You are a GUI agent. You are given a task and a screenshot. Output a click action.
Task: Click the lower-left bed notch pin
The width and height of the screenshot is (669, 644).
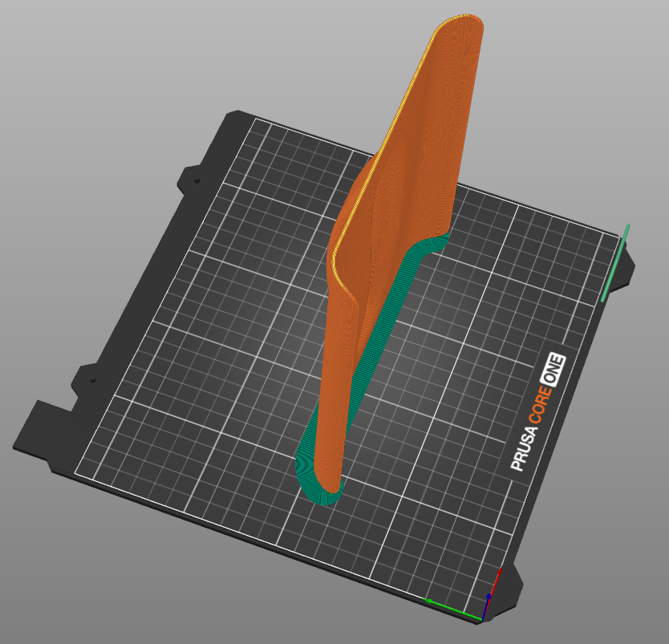(93, 379)
